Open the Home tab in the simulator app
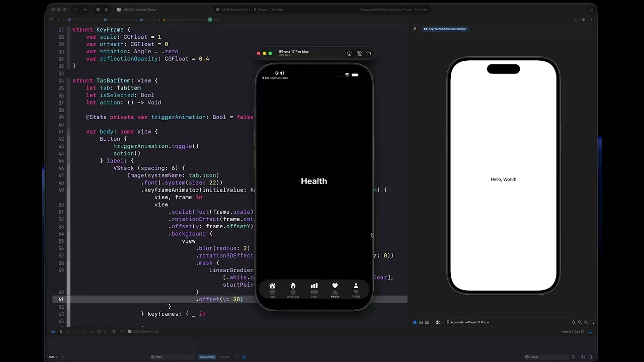 (x=272, y=290)
